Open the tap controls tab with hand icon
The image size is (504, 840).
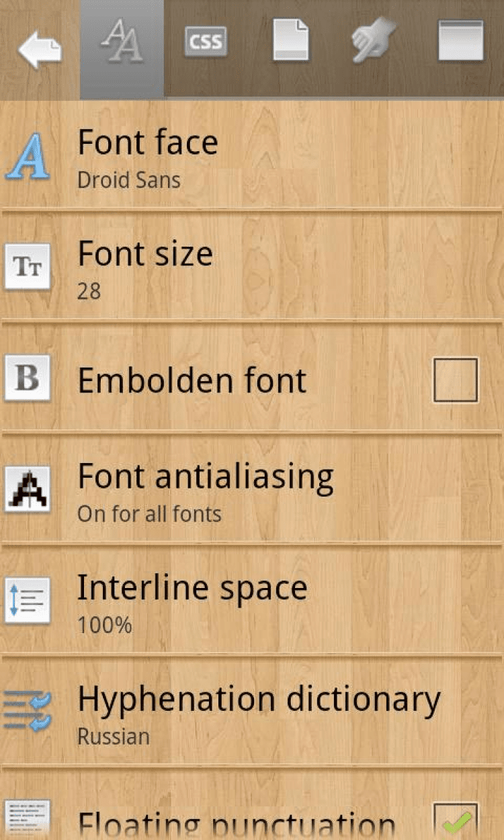click(374, 40)
